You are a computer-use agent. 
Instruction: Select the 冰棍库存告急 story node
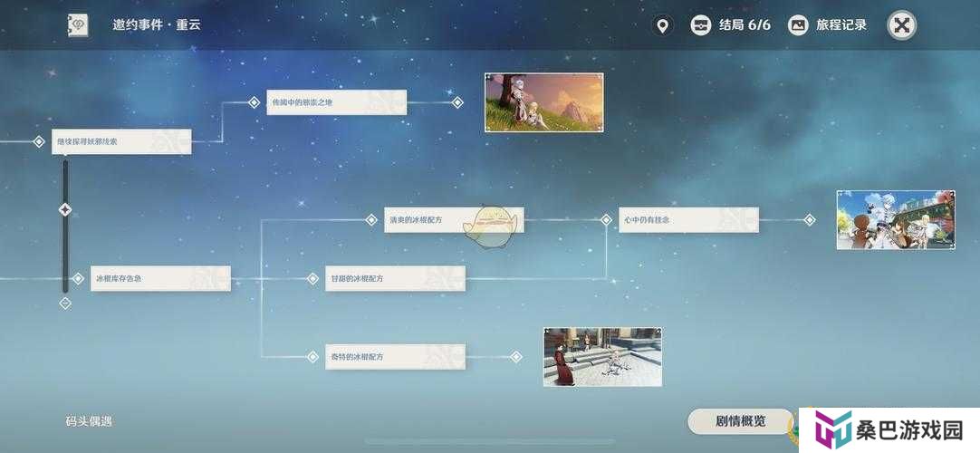(x=160, y=279)
